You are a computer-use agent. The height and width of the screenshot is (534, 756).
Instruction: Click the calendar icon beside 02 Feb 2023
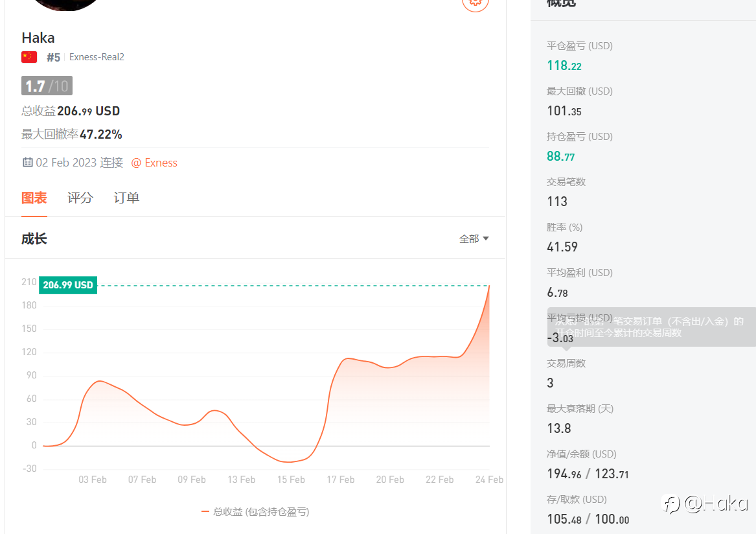[28, 163]
